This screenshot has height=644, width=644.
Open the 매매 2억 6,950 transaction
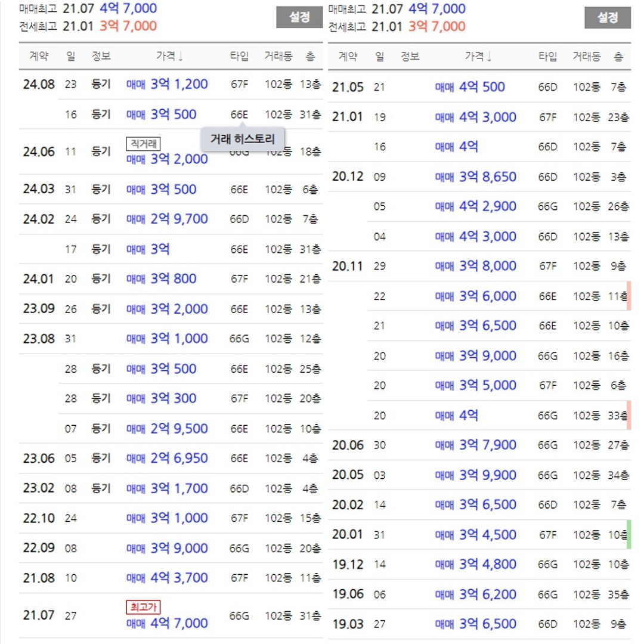(x=167, y=459)
